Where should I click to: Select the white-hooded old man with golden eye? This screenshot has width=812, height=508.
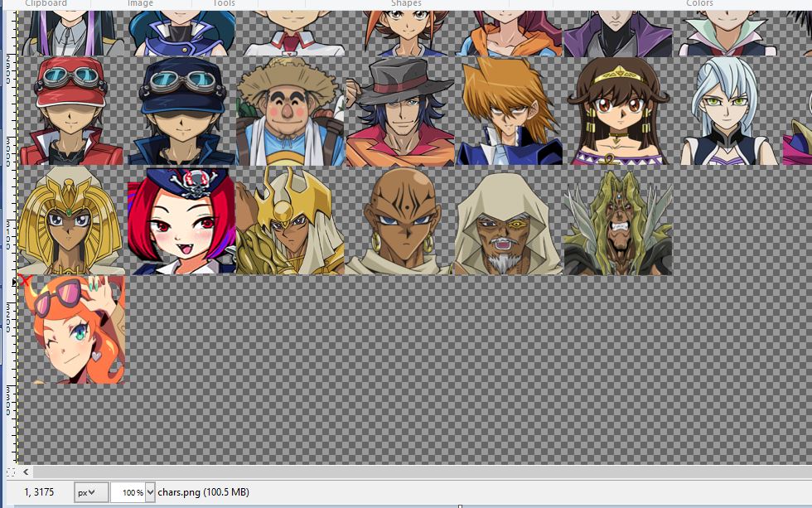click(509, 224)
